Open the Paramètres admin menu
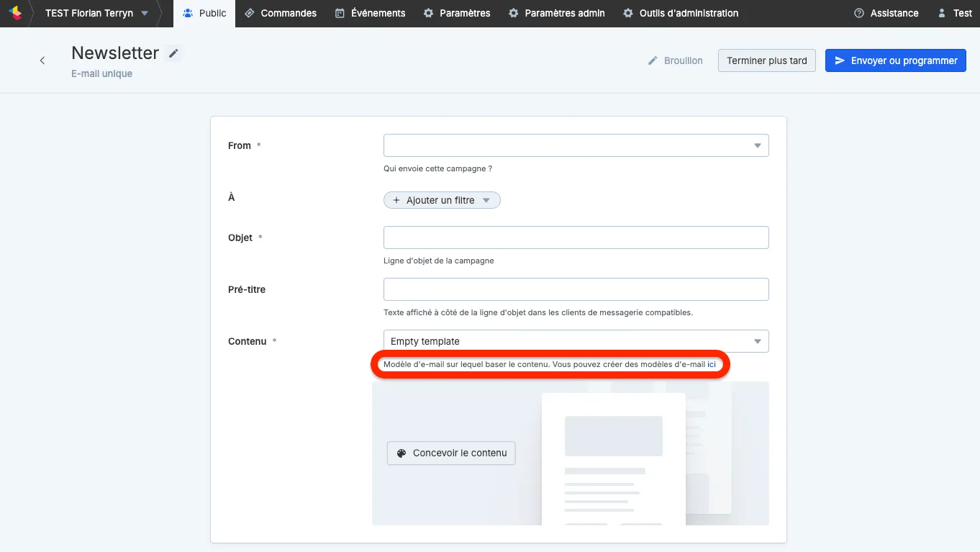The width and height of the screenshot is (980, 552). (x=557, y=13)
